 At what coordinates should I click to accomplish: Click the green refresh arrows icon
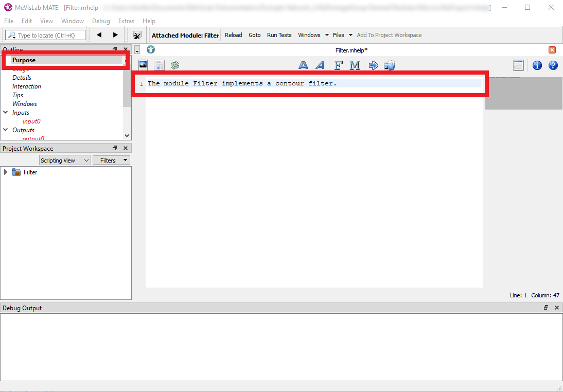coord(175,65)
